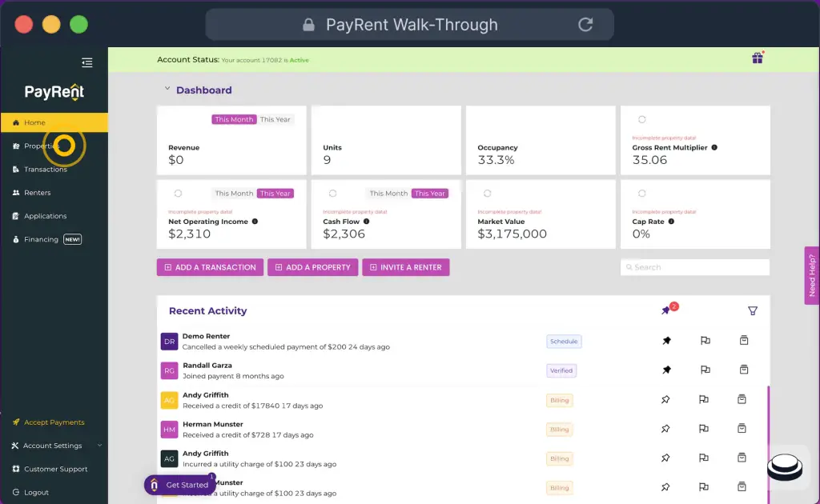The width and height of the screenshot is (820, 504).
Task: Click the ADD A TRANSACTION button
Action: [x=209, y=267]
